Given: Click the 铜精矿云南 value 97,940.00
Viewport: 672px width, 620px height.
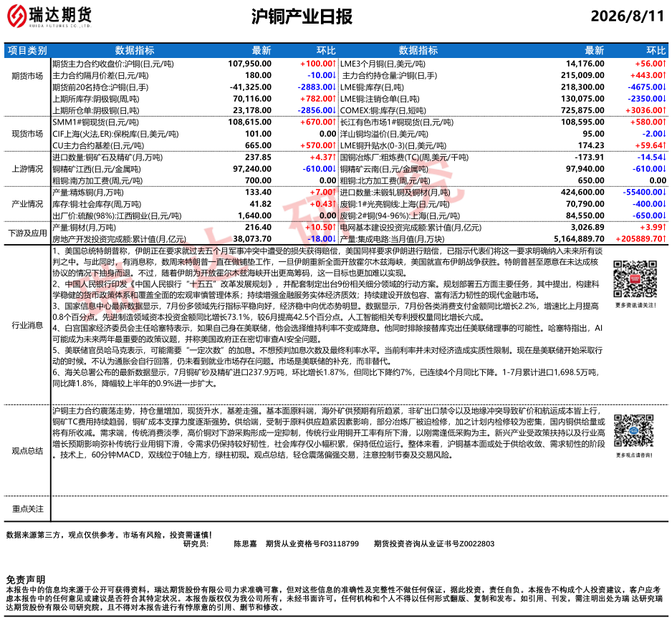Looking at the screenshot, I should click(x=585, y=169).
